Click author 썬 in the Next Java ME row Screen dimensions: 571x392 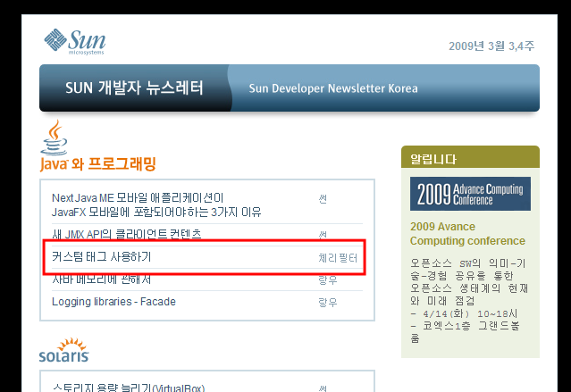pos(323,199)
